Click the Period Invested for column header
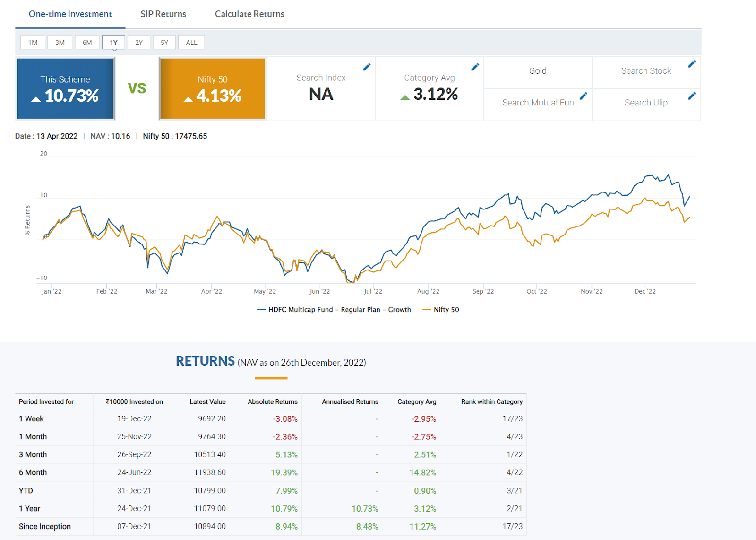Image resolution: width=756 pixels, height=540 pixels. click(46, 402)
